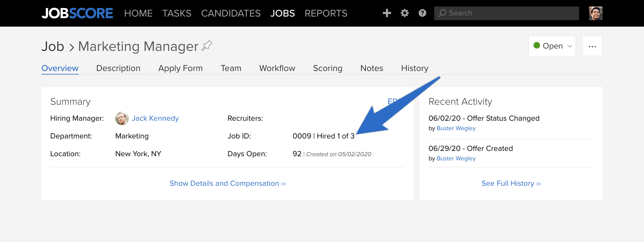The image size is (644, 242).
Task: Switch to the History tab
Action: [414, 68]
